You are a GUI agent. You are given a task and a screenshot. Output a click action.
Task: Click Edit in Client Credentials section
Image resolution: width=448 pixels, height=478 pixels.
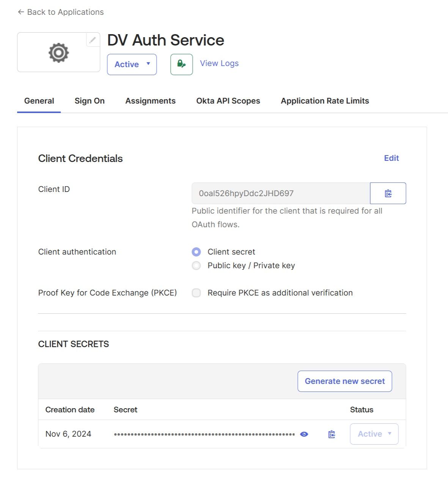[391, 158]
